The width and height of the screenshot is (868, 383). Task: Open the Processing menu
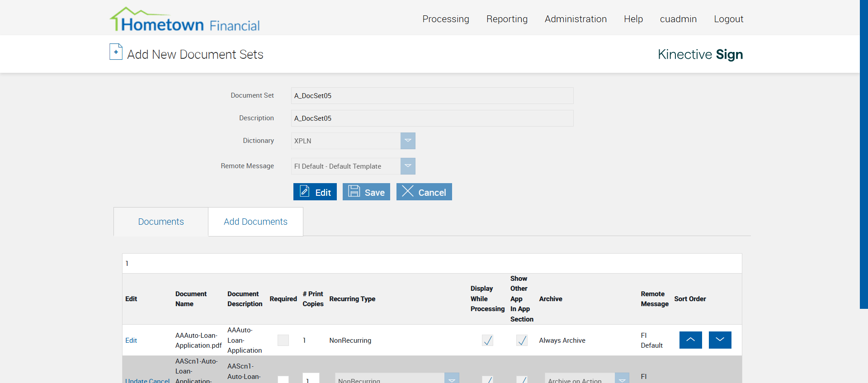click(446, 19)
